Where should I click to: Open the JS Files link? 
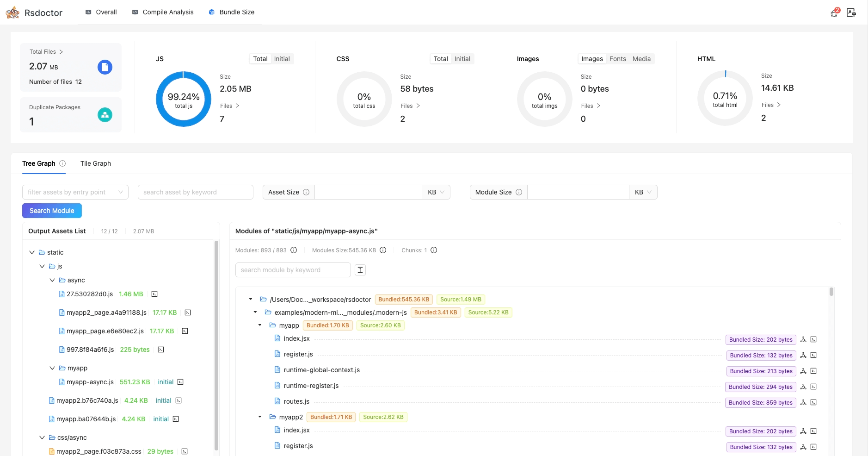pyautogui.click(x=229, y=106)
